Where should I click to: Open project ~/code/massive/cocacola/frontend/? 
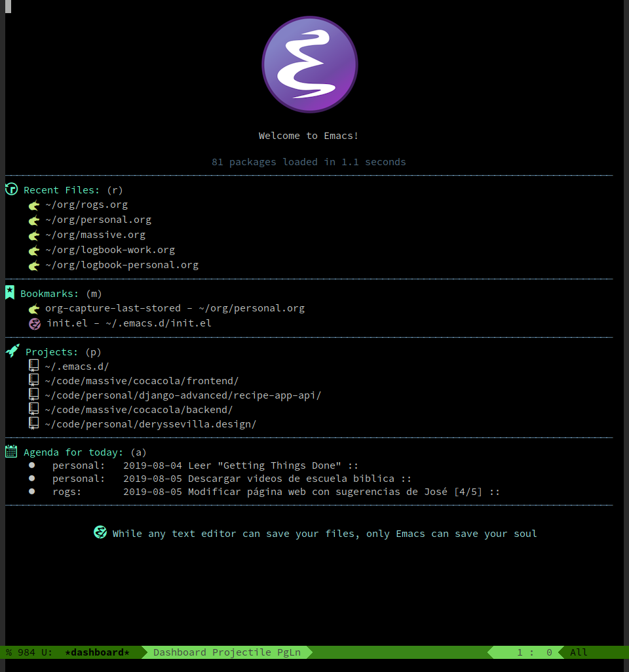[x=142, y=381]
